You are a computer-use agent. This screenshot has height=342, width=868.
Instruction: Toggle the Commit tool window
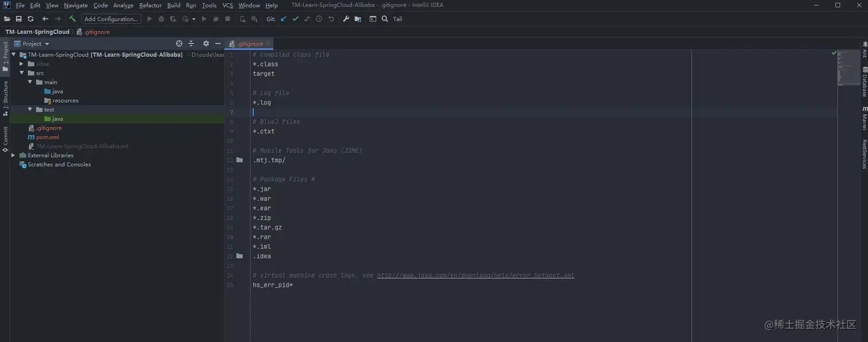(x=5, y=139)
